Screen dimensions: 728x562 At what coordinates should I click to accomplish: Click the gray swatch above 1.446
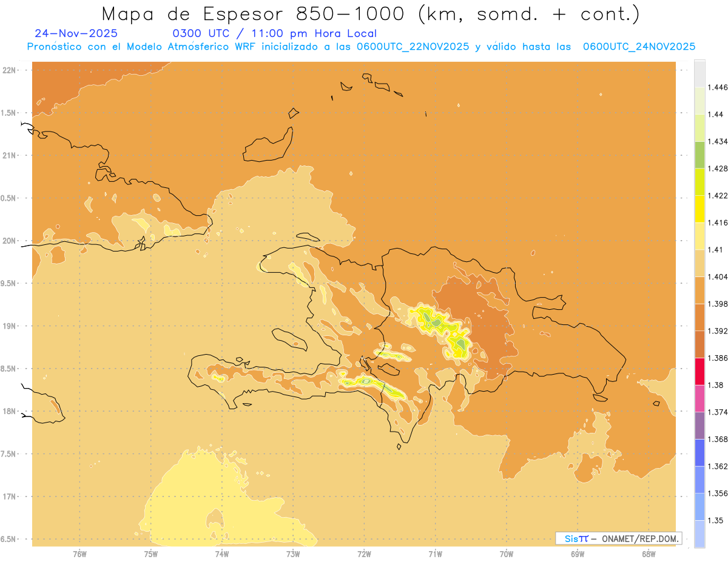699,73
